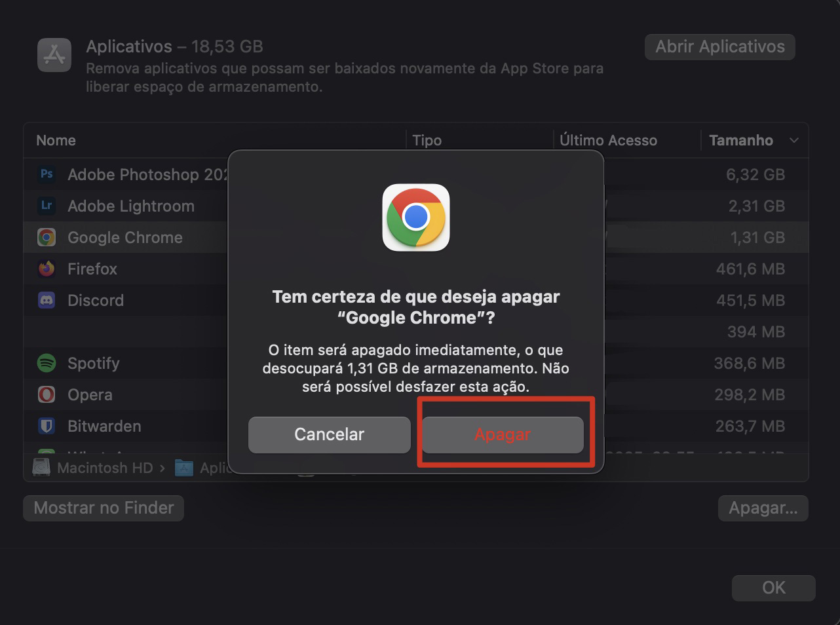The width and height of the screenshot is (840, 625).
Task: Click the Abrir Aplicativos button
Action: click(719, 47)
